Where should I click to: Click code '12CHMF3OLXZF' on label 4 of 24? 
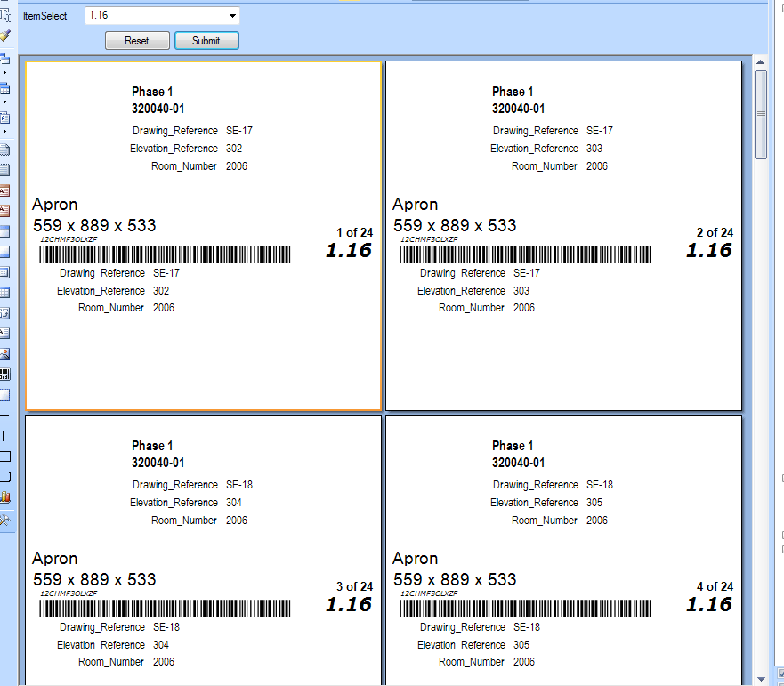[429, 593]
